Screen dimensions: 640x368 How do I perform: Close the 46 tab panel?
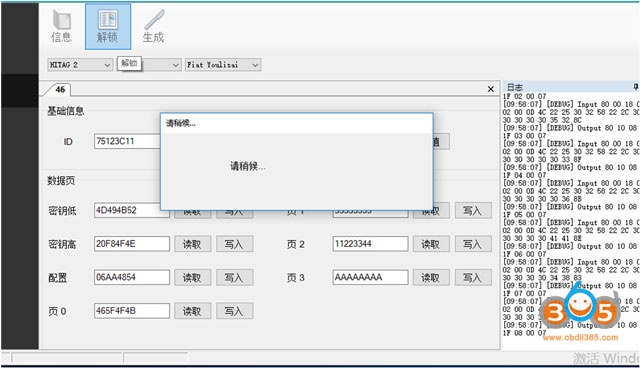tap(491, 89)
